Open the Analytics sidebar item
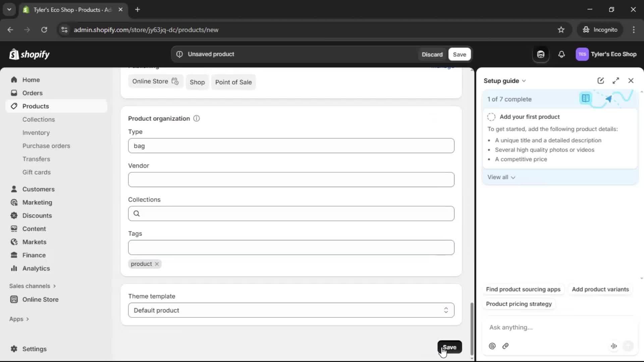 pos(36,268)
